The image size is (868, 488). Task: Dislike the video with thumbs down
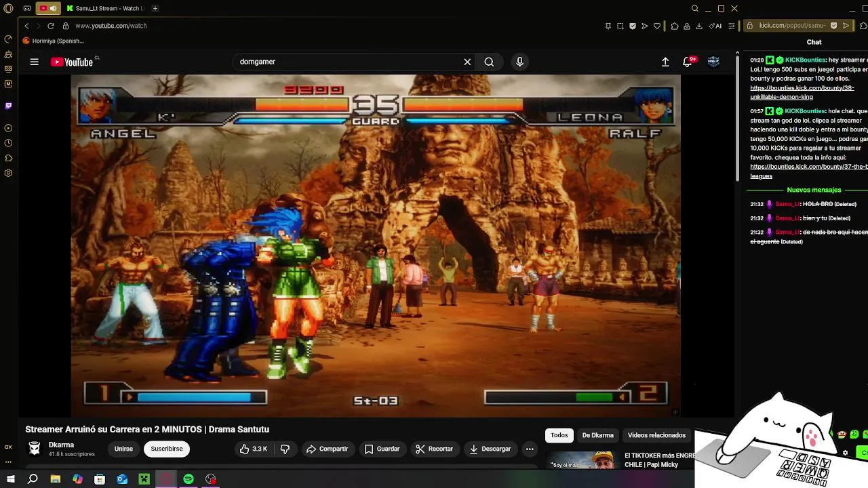pos(285,449)
